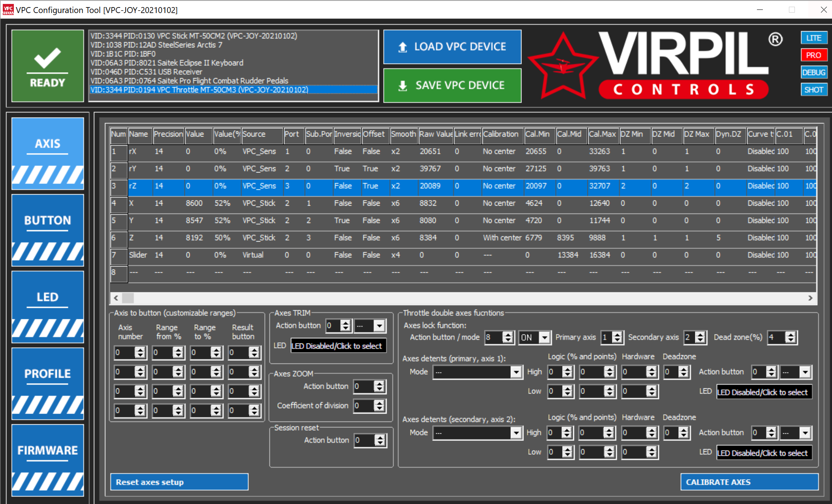
Task: Click SAVE VPC DEVICE button
Action: (x=452, y=85)
